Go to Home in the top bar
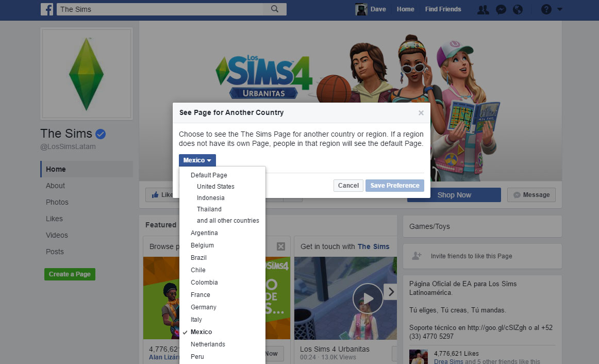 click(405, 9)
